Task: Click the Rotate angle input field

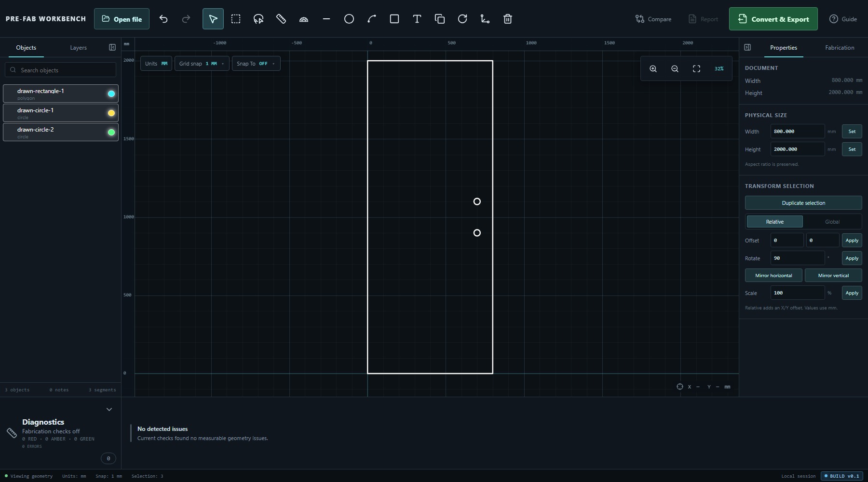Action: tap(797, 258)
